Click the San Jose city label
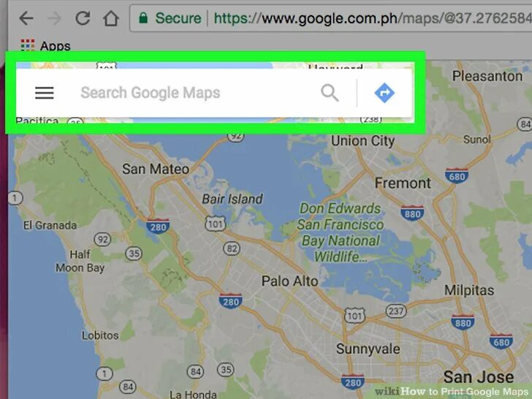Viewport: 532px width, 399px height. pos(479,377)
